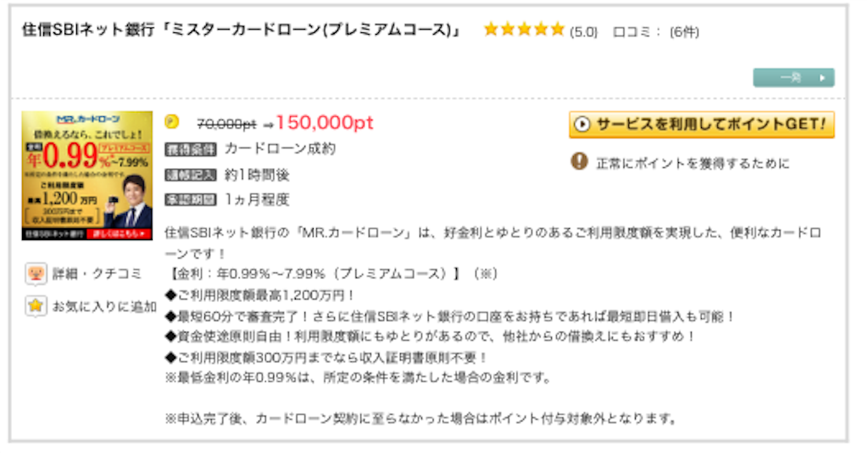Image resolution: width=868 pixels, height=453 pixels.
Task: Click the red 詳しくはこちら button in banner
Action: click(x=119, y=233)
